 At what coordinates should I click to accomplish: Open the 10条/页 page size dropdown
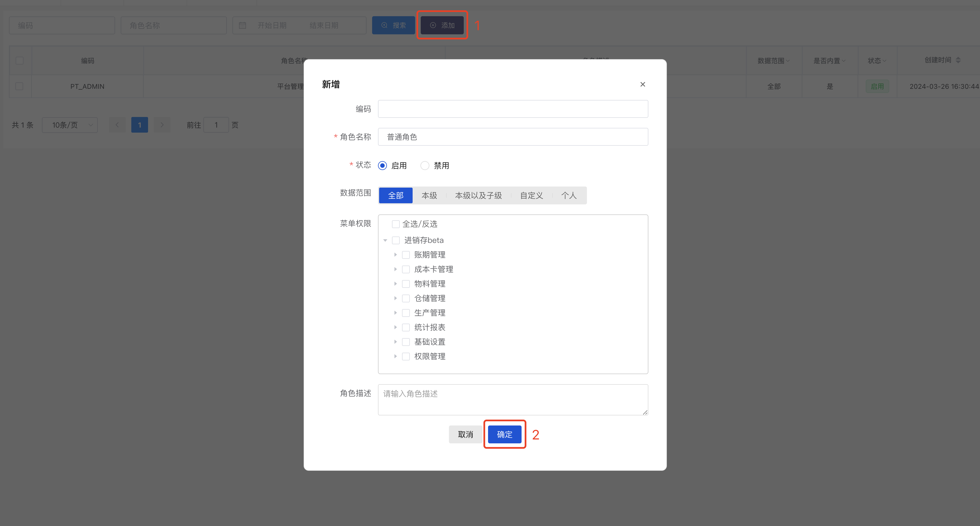tap(70, 125)
